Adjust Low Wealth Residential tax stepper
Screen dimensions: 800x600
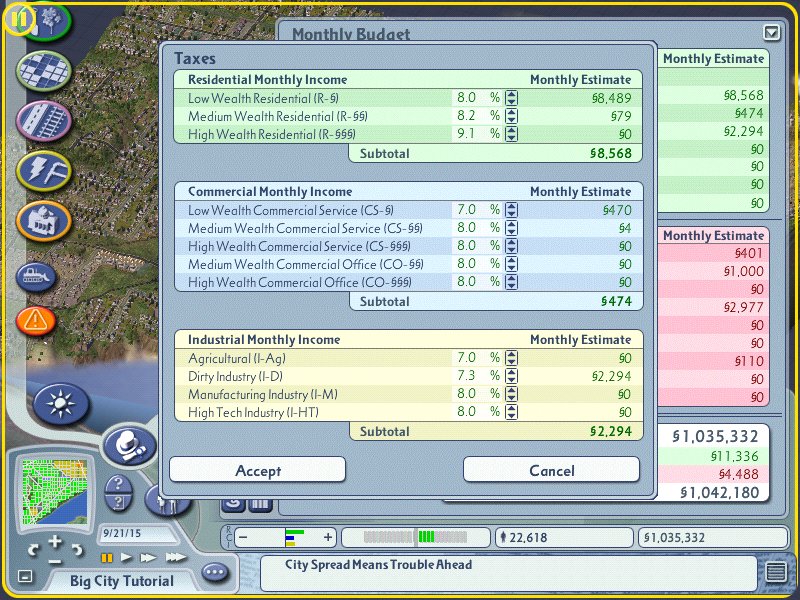coord(511,98)
